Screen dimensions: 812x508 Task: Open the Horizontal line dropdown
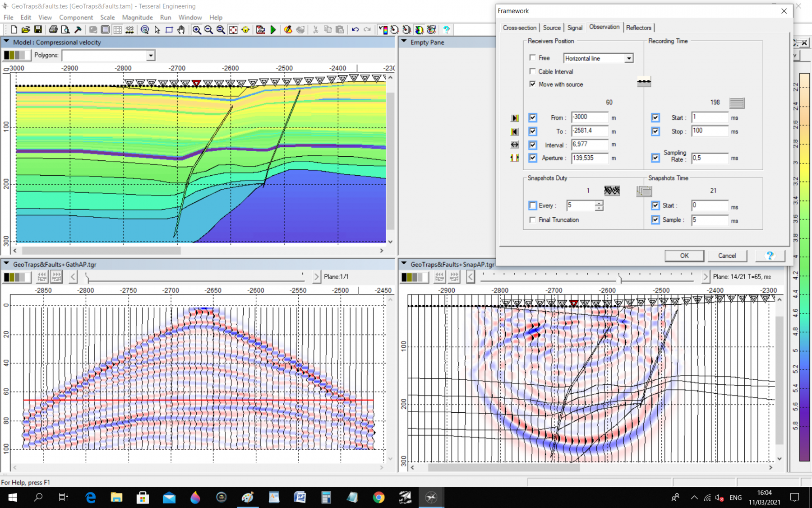[628, 58]
